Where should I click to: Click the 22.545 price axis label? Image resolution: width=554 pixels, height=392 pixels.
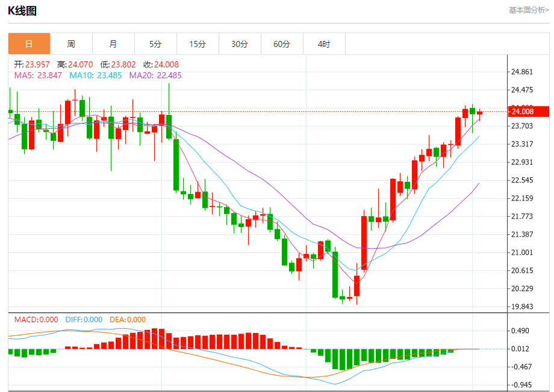[522, 180]
